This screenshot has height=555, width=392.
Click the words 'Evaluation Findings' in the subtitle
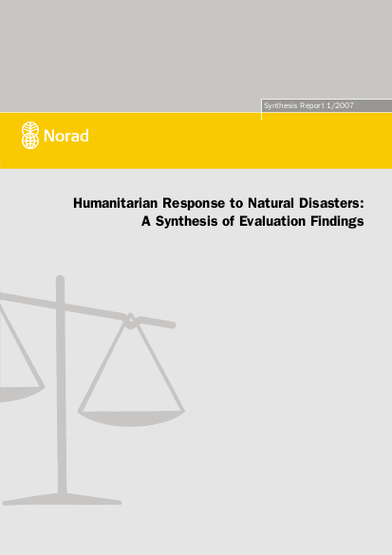tap(302, 221)
